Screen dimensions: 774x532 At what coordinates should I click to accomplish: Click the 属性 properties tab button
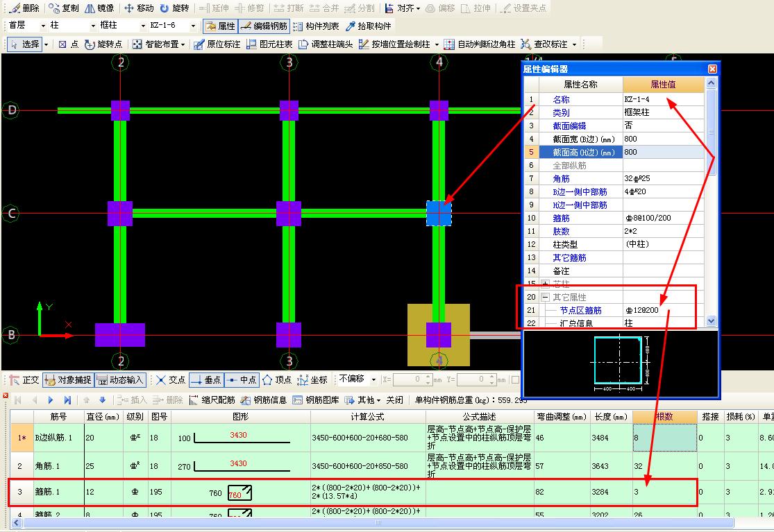pos(221,26)
